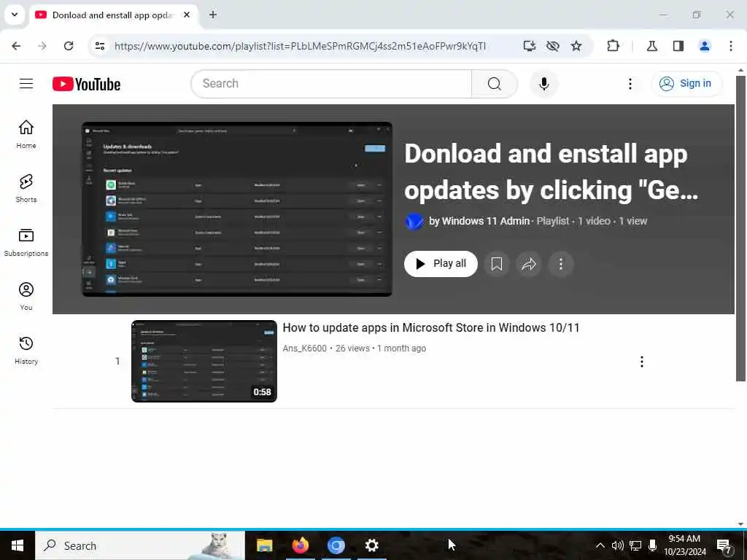Install app icon in address bar
The height and width of the screenshot is (560, 747).
coord(530,46)
